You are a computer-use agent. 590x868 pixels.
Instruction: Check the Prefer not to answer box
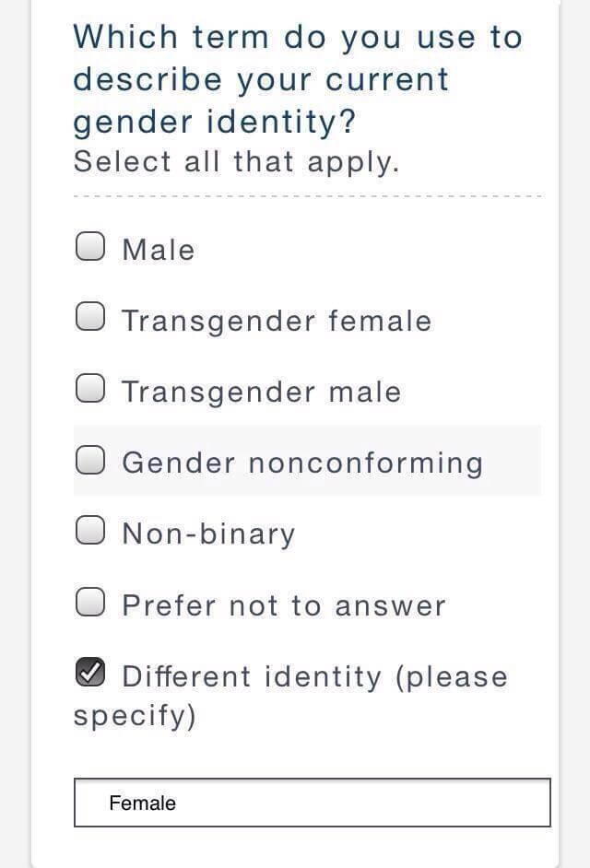pos(89,603)
